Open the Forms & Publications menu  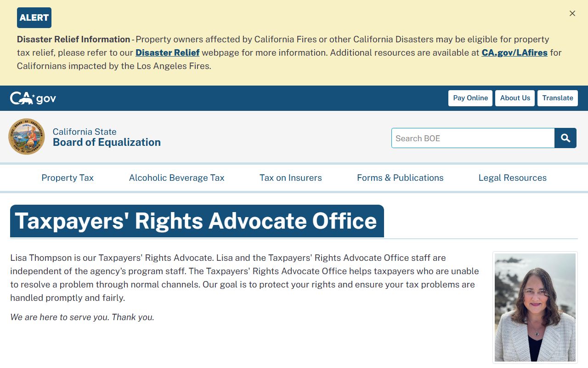[x=400, y=178]
